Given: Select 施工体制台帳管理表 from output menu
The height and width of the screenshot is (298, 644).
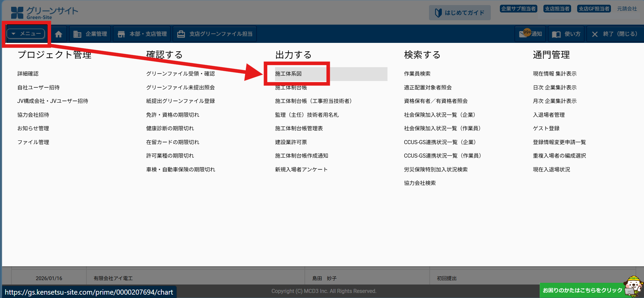Looking at the screenshot, I should coord(299,128).
